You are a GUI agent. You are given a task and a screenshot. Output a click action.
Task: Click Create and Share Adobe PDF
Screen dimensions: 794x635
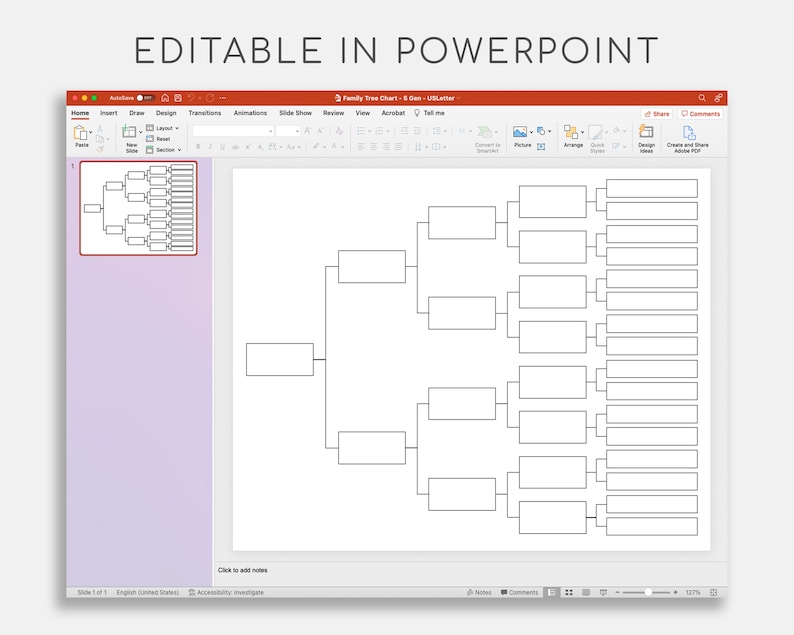687,139
